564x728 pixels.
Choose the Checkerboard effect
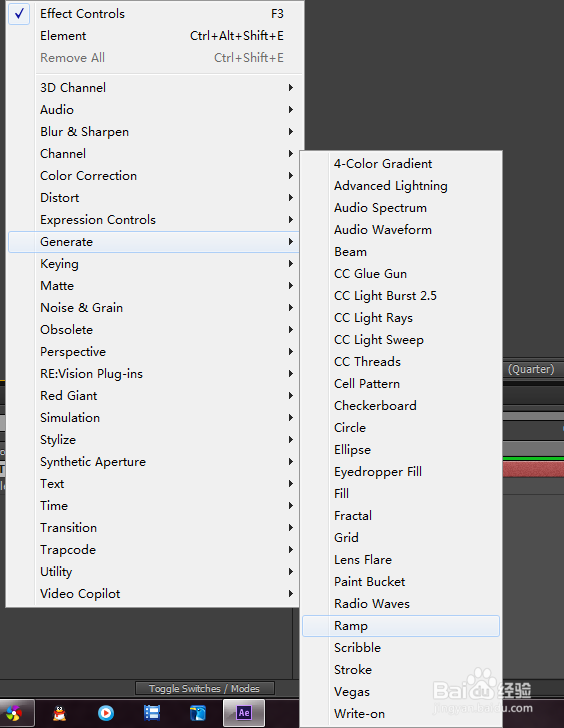[401, 406]
